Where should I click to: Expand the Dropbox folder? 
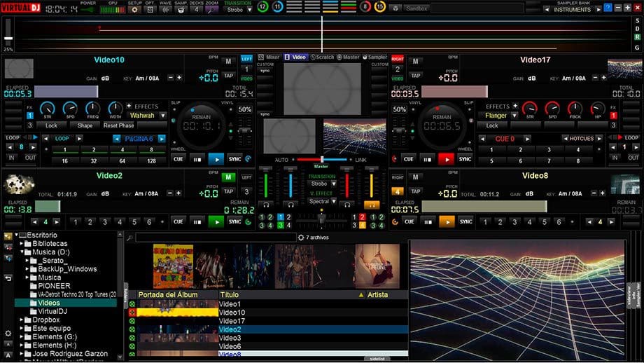click(x=22, y=320)
